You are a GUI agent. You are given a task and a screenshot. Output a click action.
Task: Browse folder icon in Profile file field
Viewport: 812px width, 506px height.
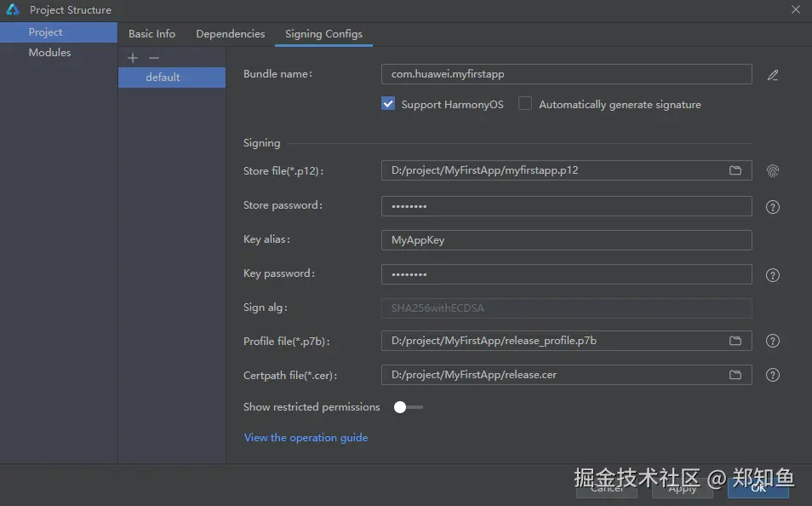pos(735,341)
